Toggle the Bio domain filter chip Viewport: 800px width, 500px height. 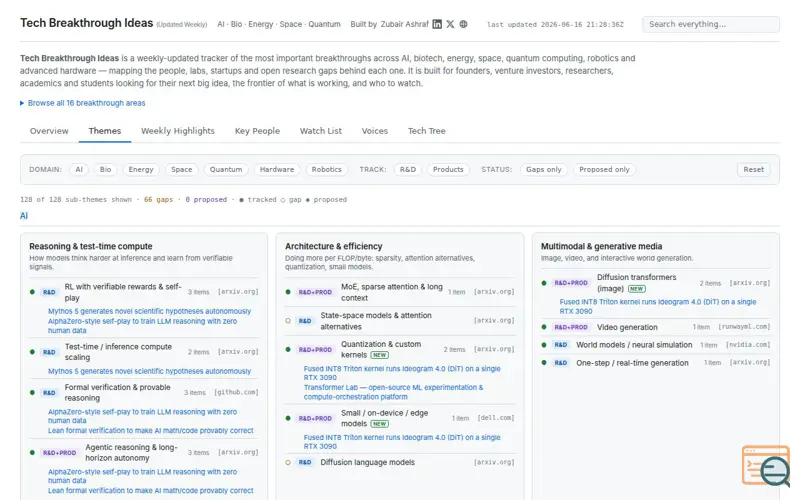click(105, 169)
